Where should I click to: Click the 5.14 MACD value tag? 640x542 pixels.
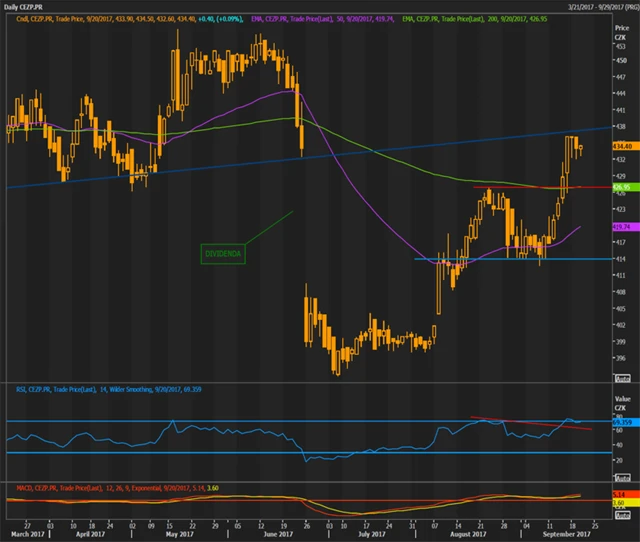tap(621, 496)
